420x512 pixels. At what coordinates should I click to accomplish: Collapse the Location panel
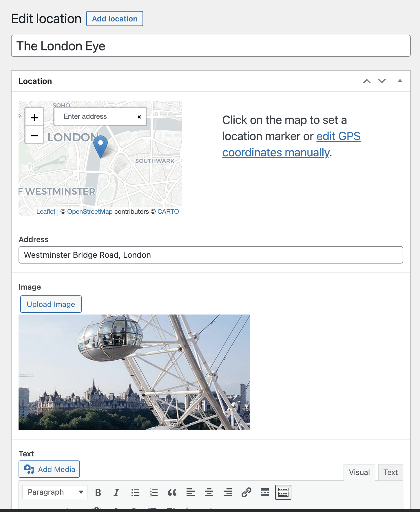[x=400, y=81]
